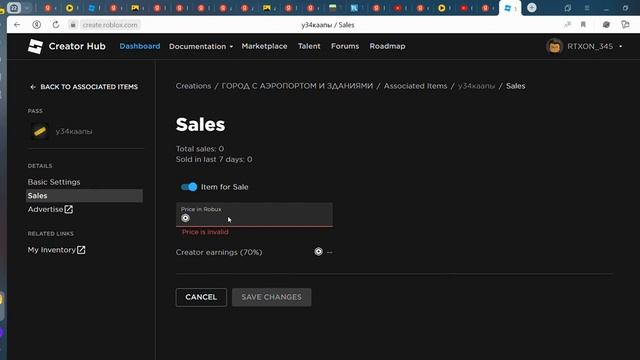Open the Forums nav item
This screenshot has width=640, height=360.
345,46
